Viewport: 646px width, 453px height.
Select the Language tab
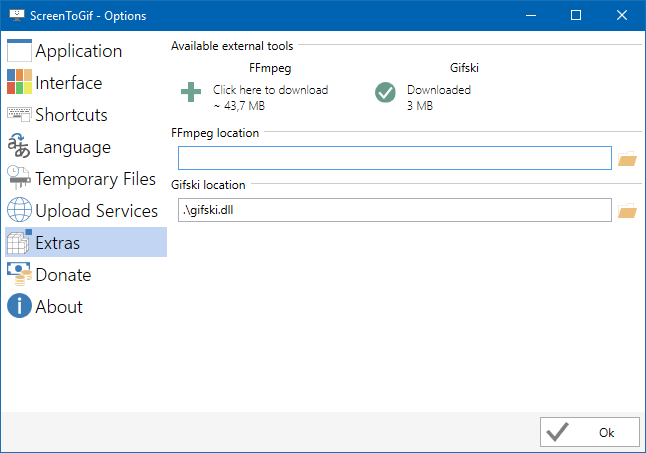(86, 146)
